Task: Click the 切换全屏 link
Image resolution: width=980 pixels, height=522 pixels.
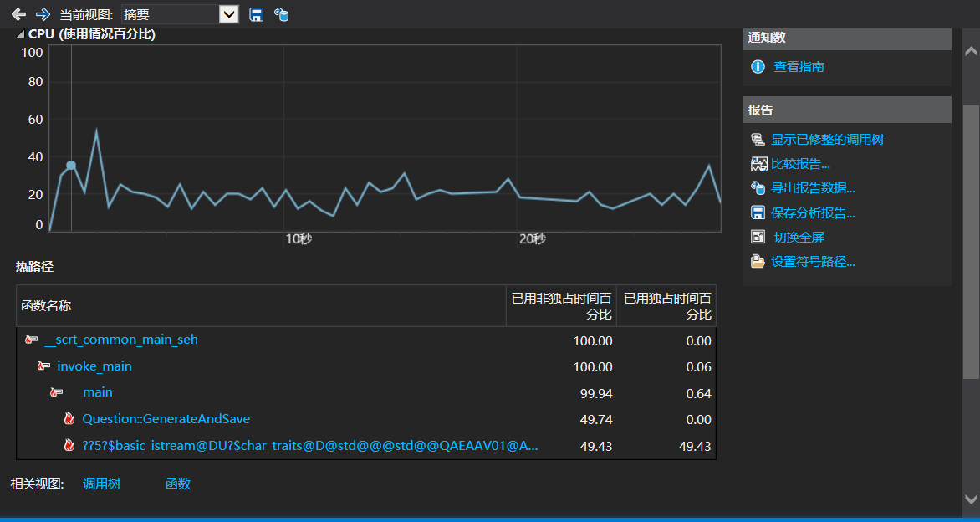Action: click(799, 237)
